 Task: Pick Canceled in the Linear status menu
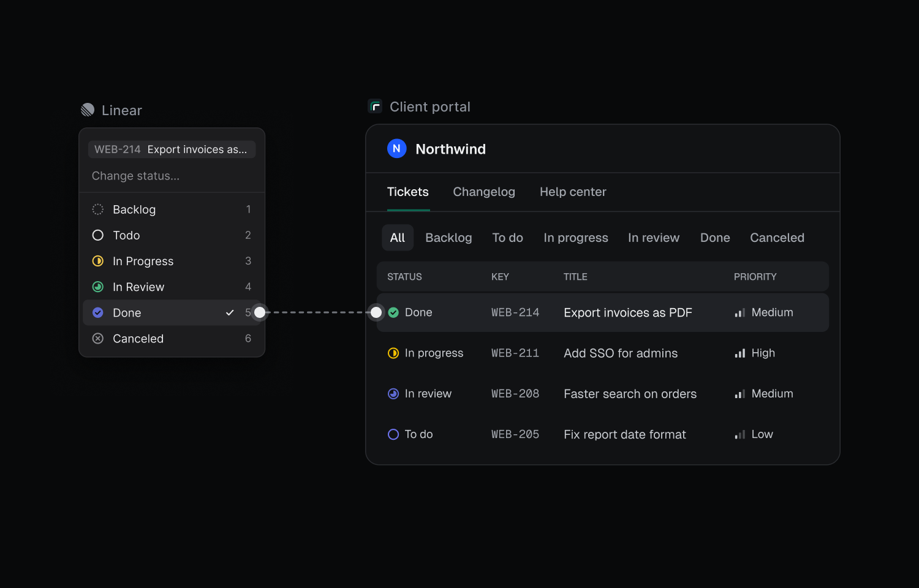[x=172, y=339]
